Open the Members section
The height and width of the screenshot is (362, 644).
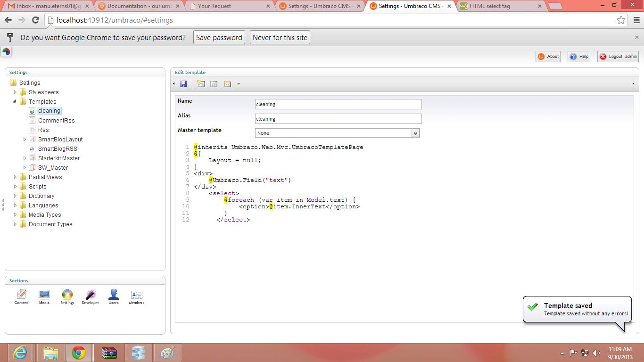point(137,297)
